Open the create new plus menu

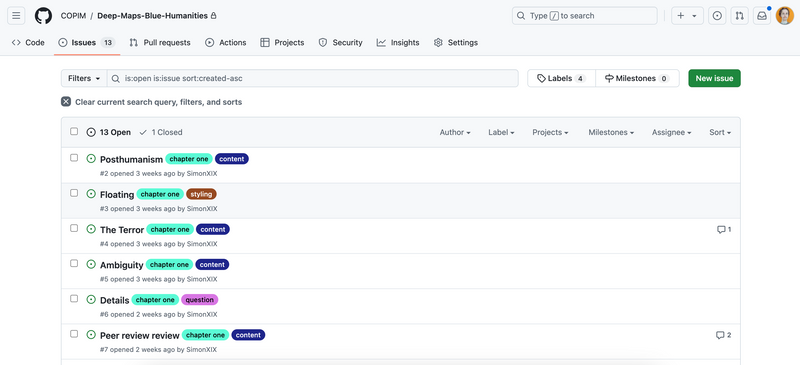pos(687,16)
